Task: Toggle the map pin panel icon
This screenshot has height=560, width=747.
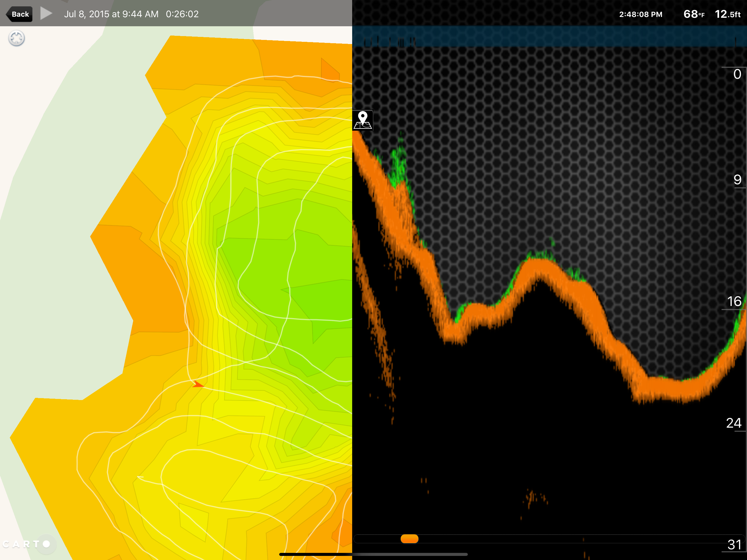Action: pyautogui.click(x=363, y=120)
